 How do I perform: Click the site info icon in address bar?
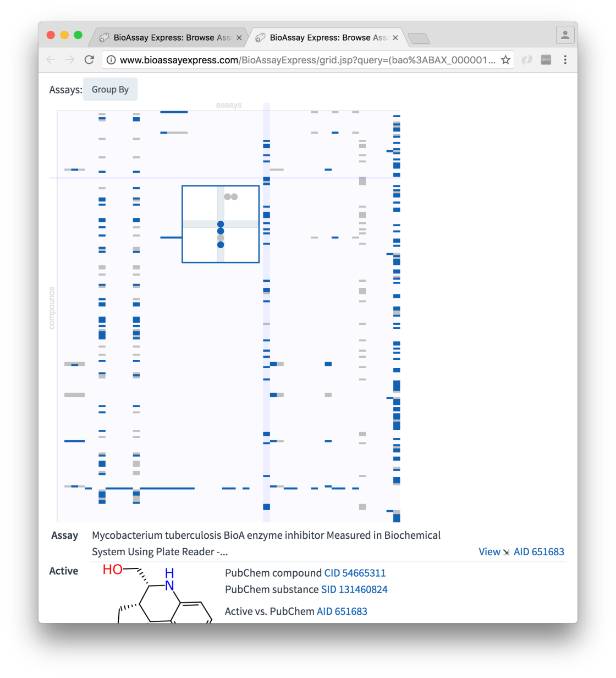tap(111, 60)
